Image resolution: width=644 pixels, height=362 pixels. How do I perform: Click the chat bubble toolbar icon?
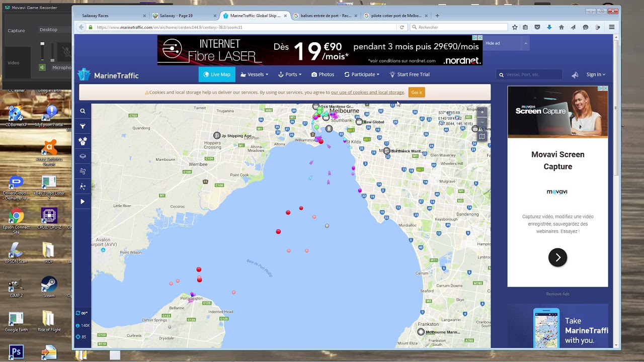[586, 27]
